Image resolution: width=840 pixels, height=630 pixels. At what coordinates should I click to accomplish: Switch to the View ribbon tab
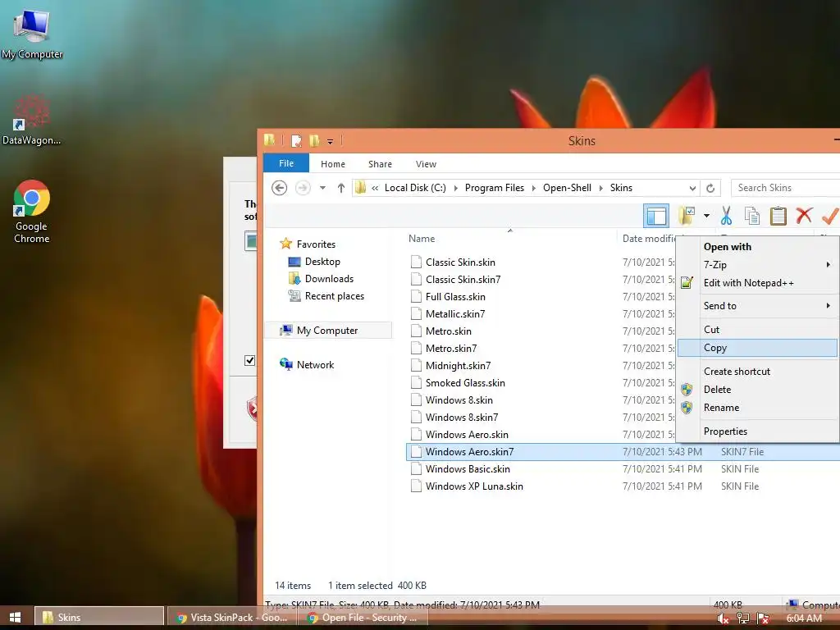426,164
